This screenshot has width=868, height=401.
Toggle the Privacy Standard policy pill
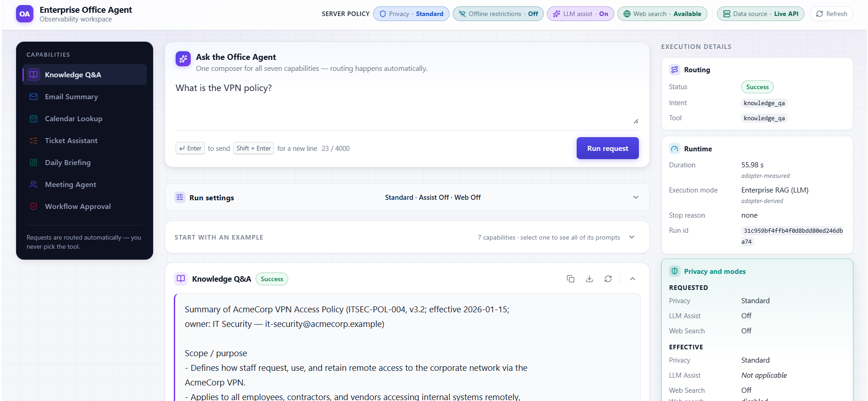(411, 14)
